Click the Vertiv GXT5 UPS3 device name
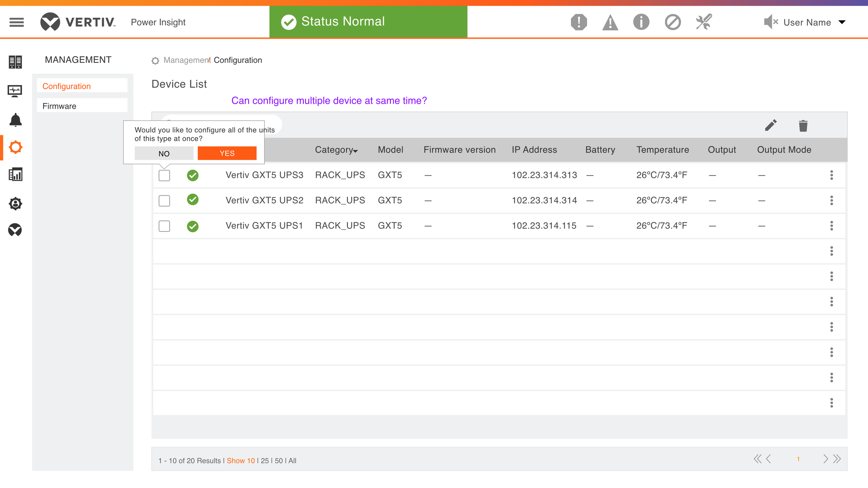 (264, 175)
